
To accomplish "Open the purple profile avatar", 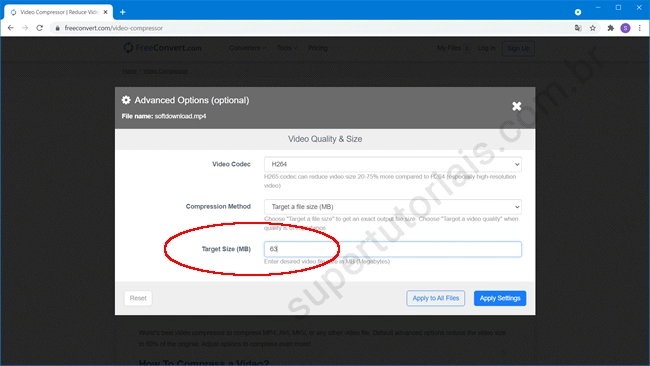I will pos(625,28).
